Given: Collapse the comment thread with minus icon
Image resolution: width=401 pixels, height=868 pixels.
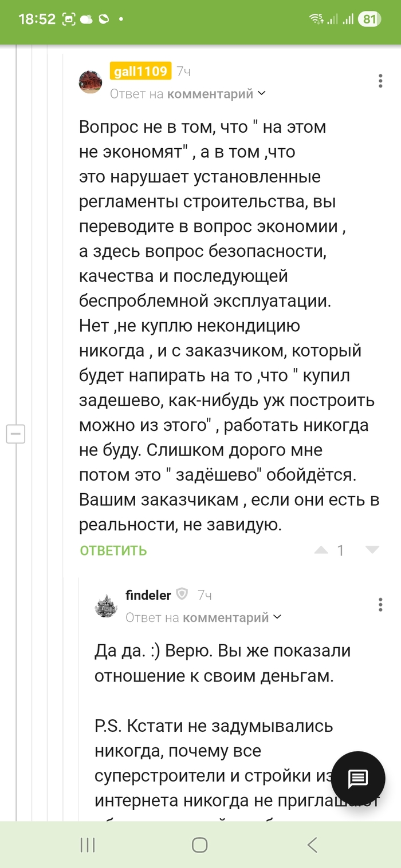Looking at the screenshot, I should 15,434.
